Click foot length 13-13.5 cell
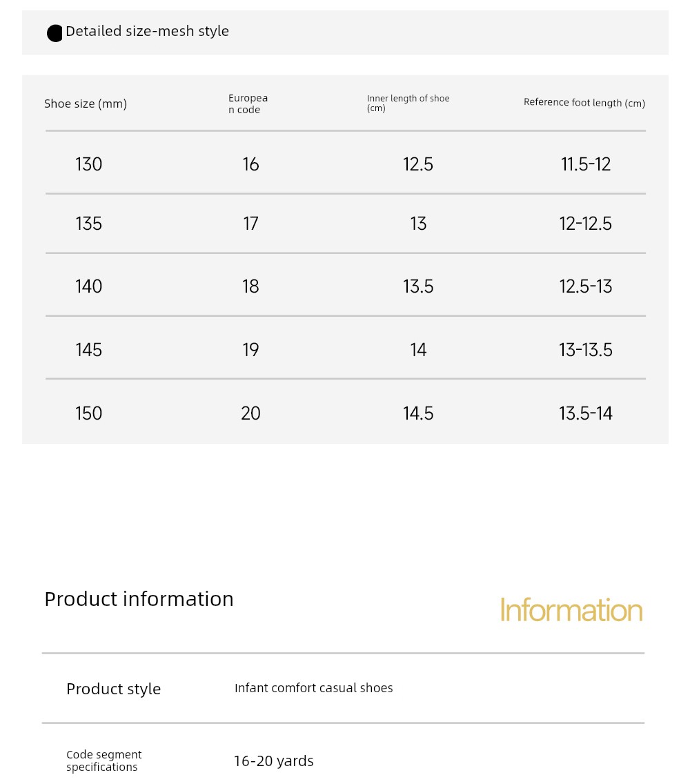The width and height of the screenshot is (690, 784). (x=586, y=349)
